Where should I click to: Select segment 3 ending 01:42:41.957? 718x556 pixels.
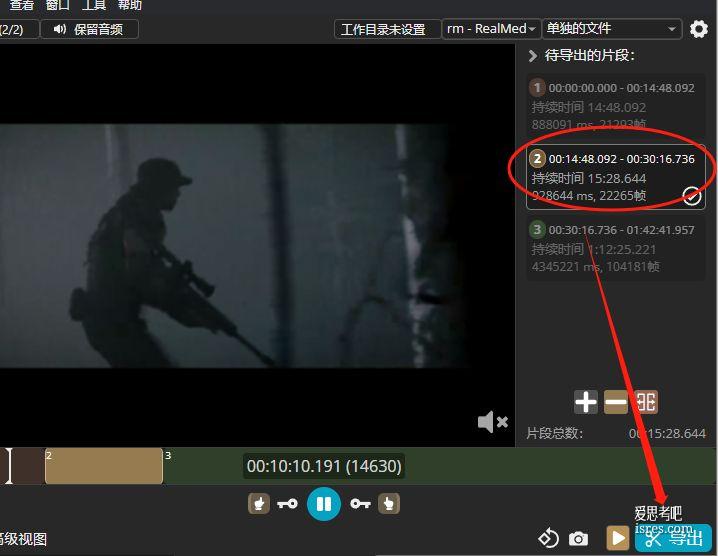coord(615,248)
